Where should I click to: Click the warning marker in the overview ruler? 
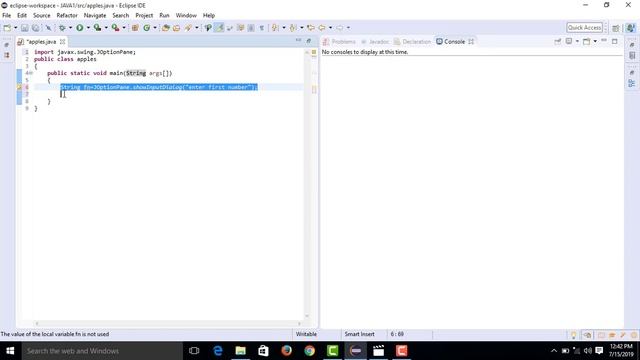pos(314,89)
